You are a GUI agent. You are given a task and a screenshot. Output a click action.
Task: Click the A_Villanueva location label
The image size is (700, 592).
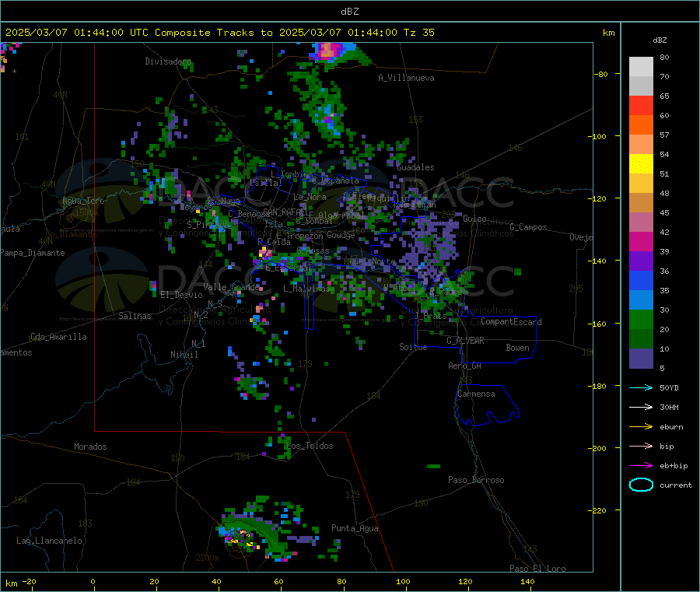tap(406, 78)
